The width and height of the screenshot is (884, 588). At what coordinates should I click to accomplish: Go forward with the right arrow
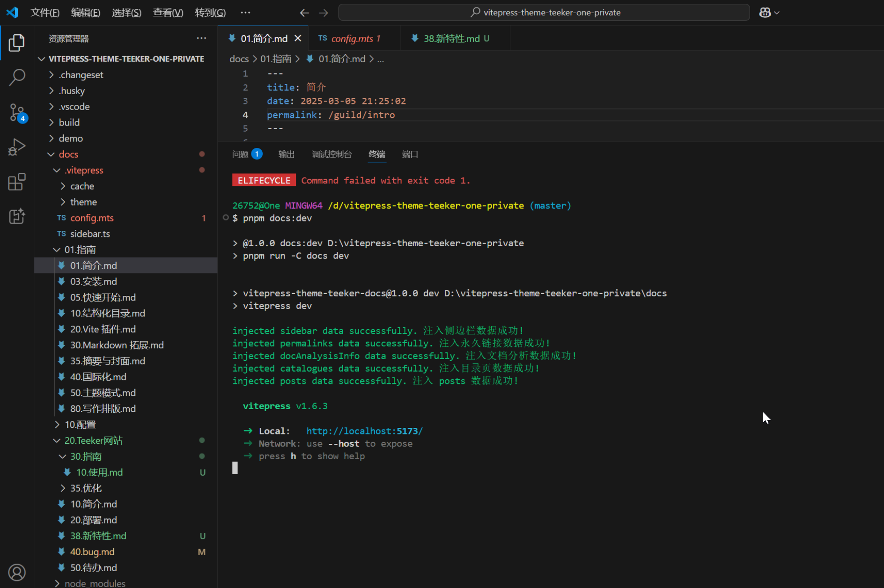pos(324,13)
